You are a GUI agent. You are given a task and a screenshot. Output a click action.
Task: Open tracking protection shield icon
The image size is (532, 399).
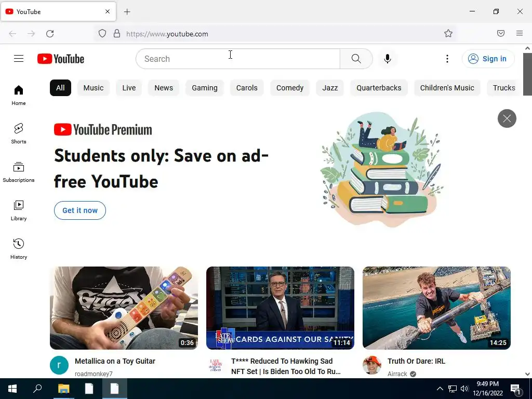coord(102,33)
